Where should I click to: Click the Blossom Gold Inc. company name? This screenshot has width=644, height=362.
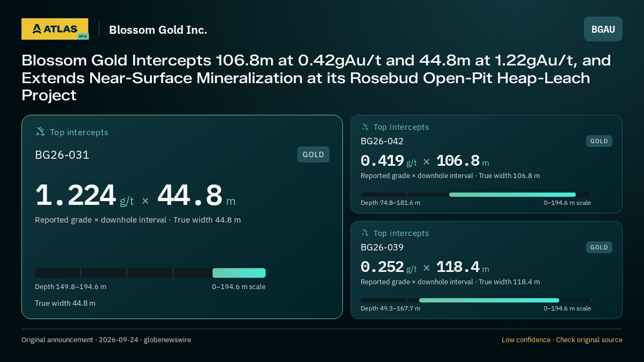coord(158,29)
